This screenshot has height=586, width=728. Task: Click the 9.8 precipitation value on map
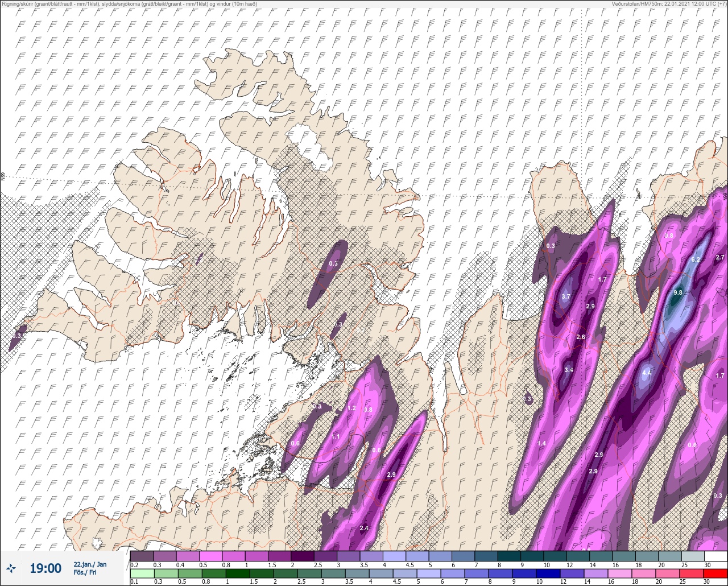click(x=677, y=292)
